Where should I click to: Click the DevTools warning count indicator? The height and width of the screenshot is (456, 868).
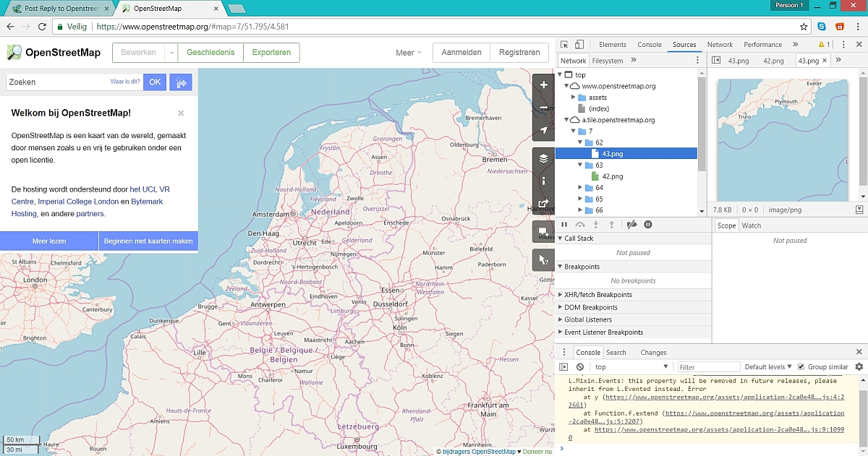(825, 45)
